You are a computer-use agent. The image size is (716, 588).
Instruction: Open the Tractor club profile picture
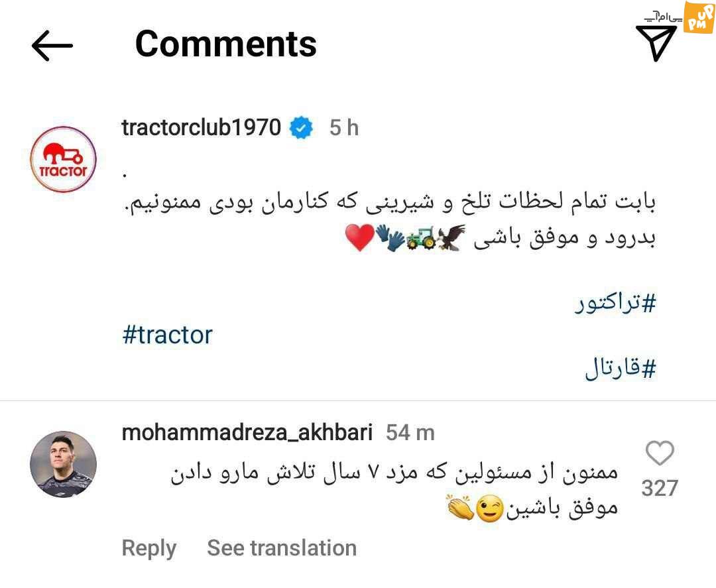pyautogui.click(x=64, y=159)
